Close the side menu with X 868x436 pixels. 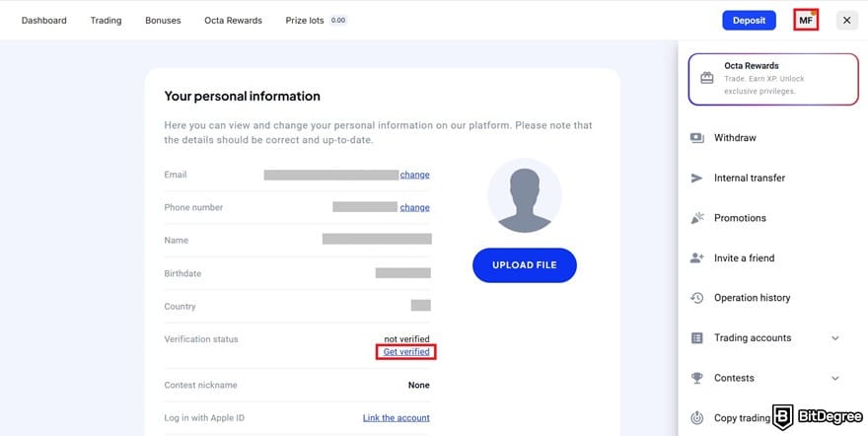(x=847, y=21)
